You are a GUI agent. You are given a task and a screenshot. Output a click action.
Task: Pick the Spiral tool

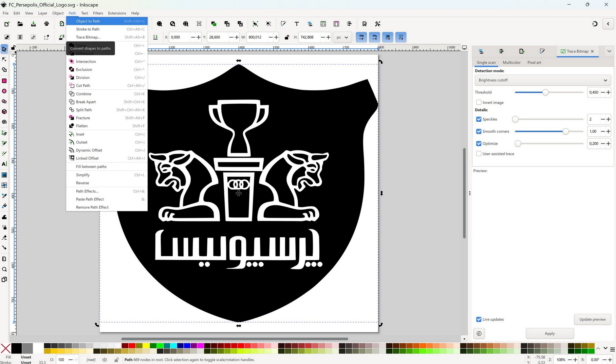point(4,122)
